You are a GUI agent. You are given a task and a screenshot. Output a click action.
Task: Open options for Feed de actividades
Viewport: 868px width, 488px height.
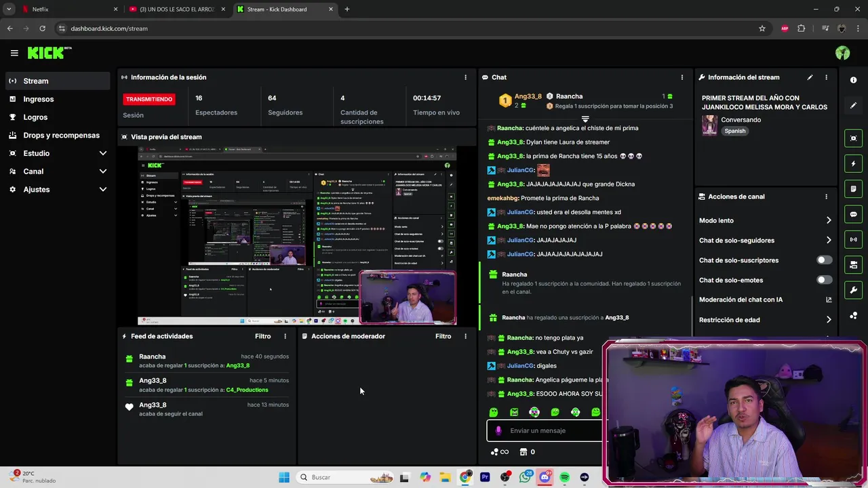285,336
